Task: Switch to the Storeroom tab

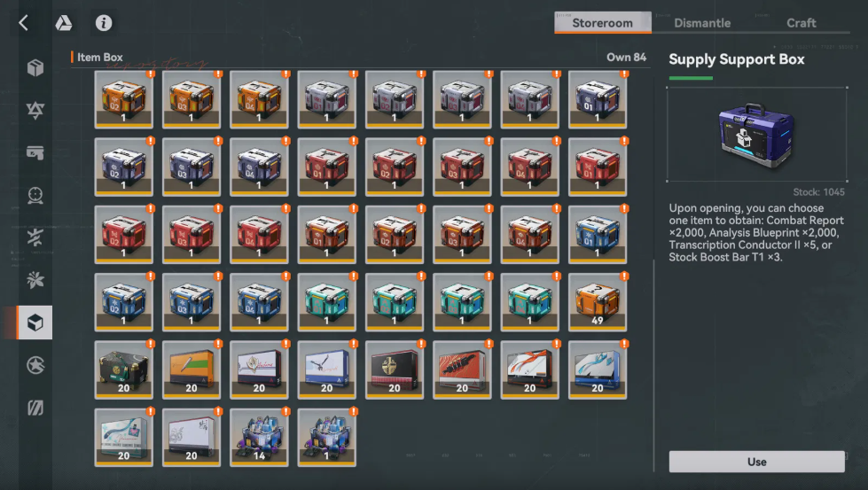Action: coord(602,23)
